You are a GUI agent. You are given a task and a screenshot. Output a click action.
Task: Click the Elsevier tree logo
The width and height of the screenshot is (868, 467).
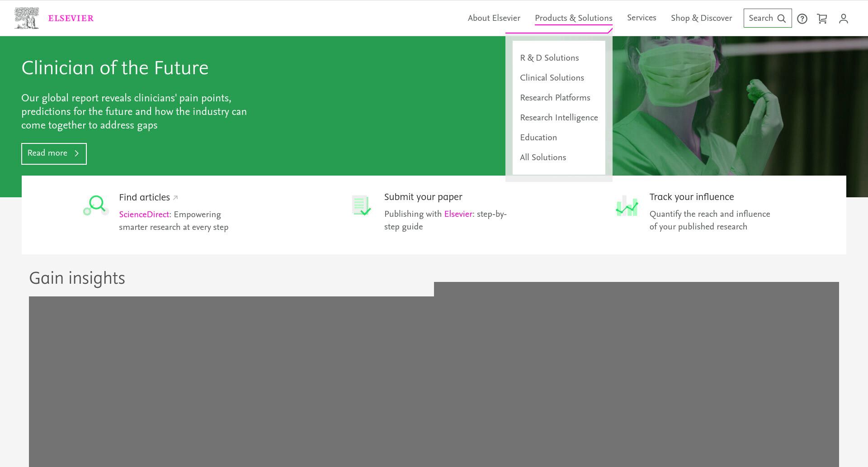[27, 18]
